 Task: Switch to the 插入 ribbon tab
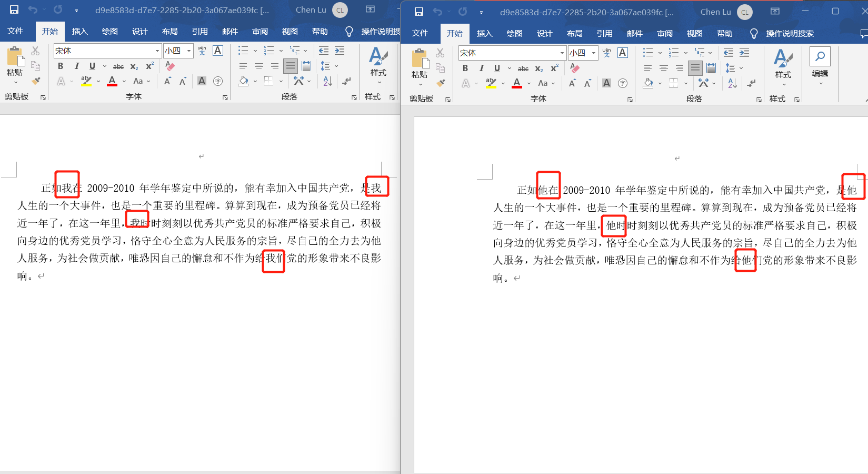[x=80, y=31]
